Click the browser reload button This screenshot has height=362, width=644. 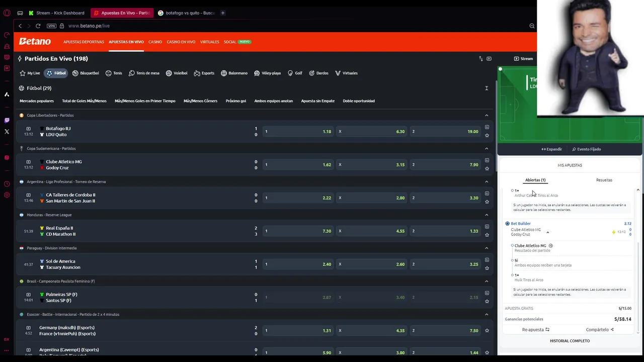tap(38, 26)
